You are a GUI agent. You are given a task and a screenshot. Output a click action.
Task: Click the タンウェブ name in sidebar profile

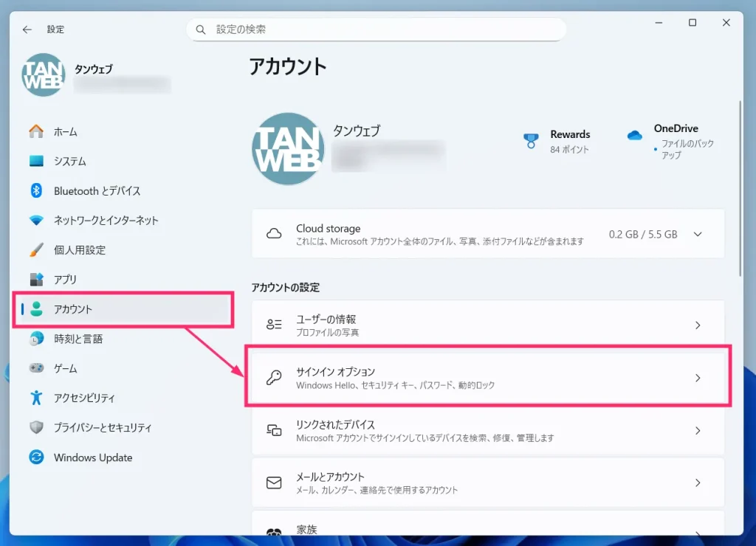click(x=94, y=69)
